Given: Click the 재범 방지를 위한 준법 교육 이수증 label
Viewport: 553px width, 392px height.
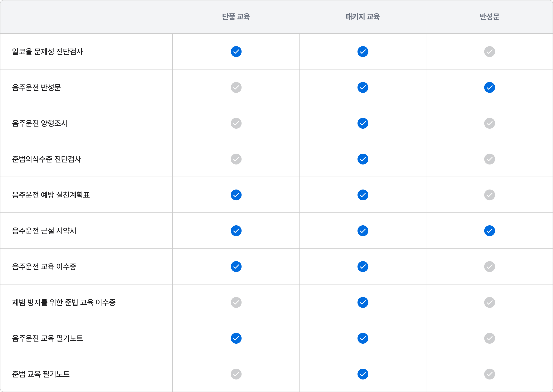Looking at the screenshot, I should coord(64,302).
